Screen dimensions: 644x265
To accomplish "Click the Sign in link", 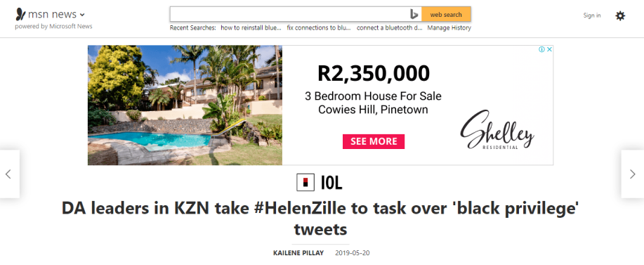I will [592, 15].
